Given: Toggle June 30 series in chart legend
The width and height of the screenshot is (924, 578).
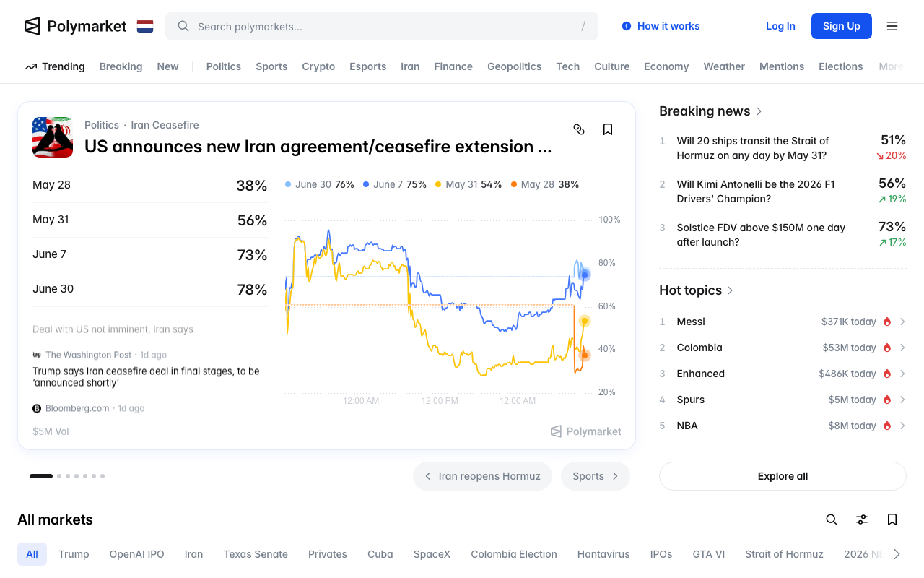Looking at the screenshot, I should [x=320, y=184].
